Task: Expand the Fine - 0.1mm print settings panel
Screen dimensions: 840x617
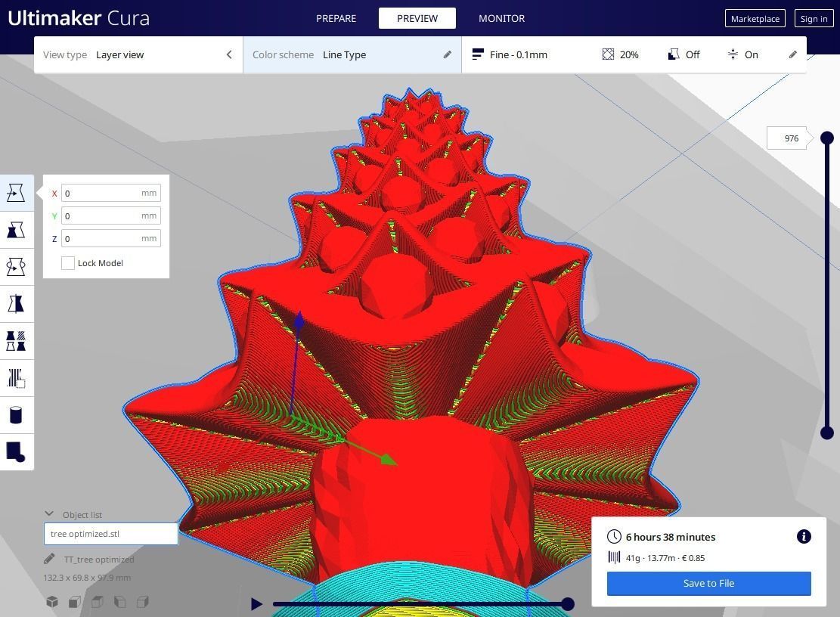Action: pyautogui.click(x=634, y=54)
